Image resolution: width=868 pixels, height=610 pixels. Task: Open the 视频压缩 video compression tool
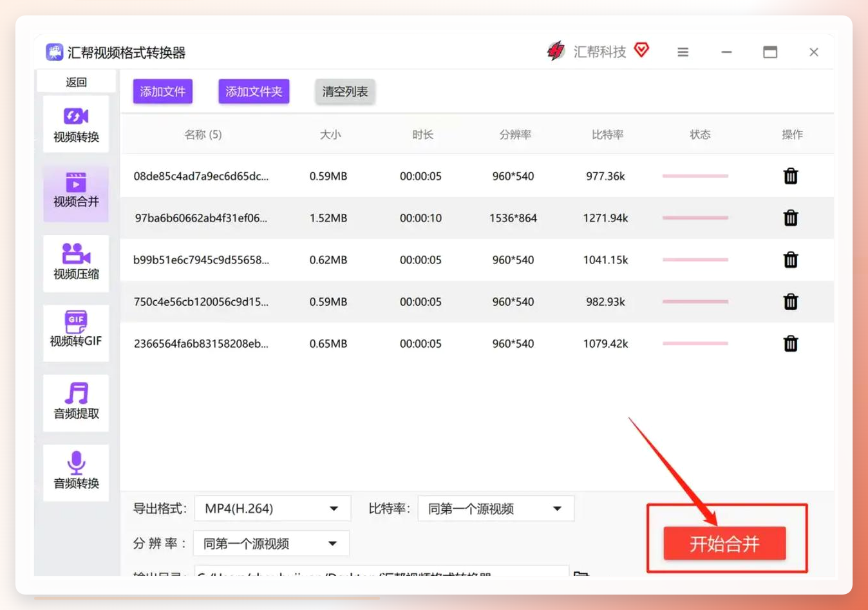coord(76,263)
